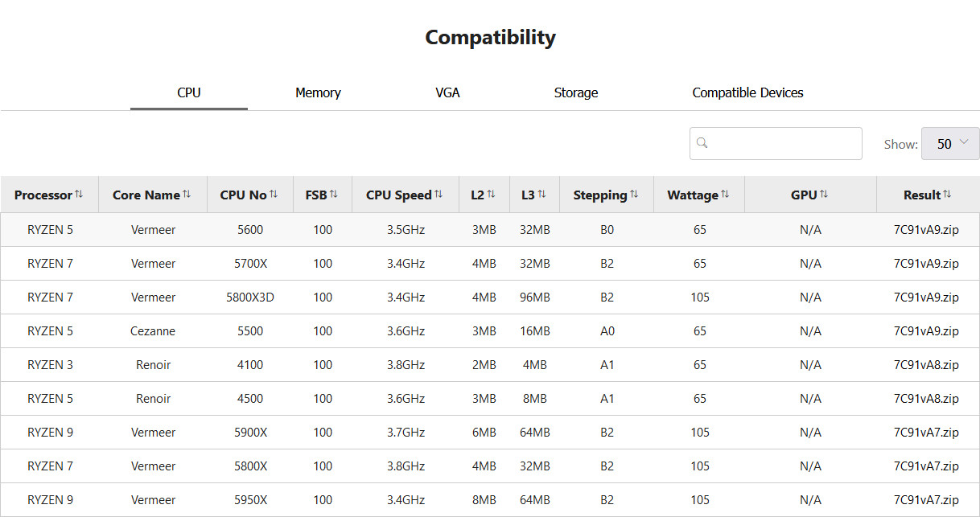Sort by L3 cache arrows icon
The image size is (980, 517).
[x=541, y=195]
